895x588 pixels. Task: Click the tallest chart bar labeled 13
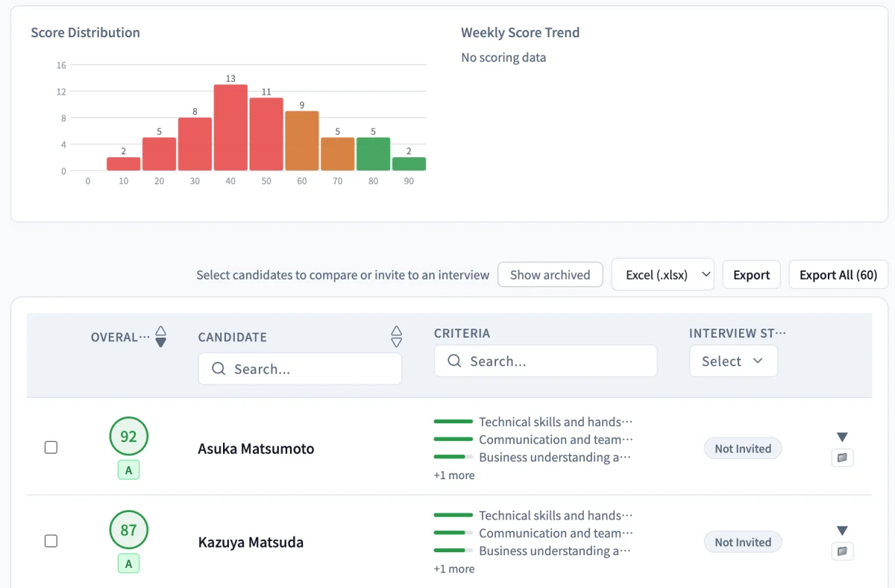[x=230, y=127]
